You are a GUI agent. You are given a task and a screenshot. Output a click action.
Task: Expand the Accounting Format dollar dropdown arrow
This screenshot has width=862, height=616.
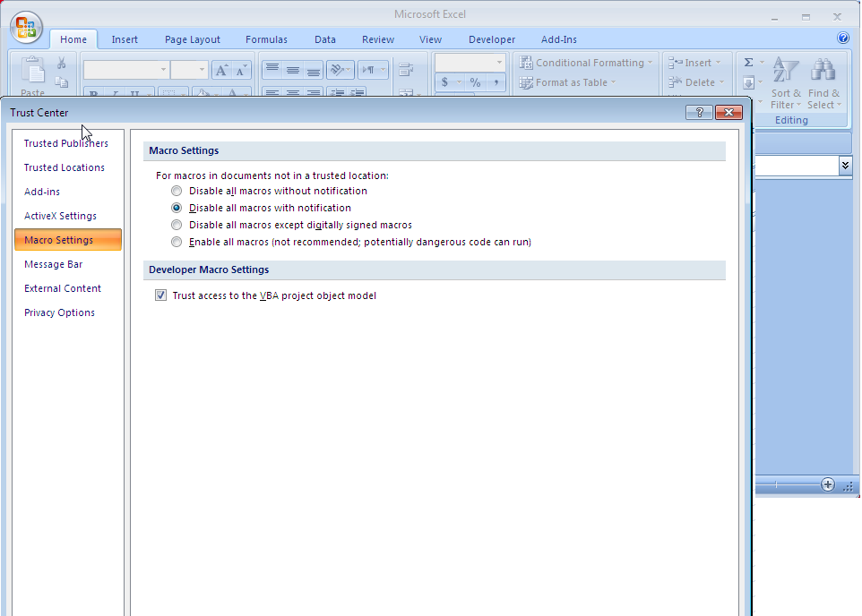click(459, 82)
